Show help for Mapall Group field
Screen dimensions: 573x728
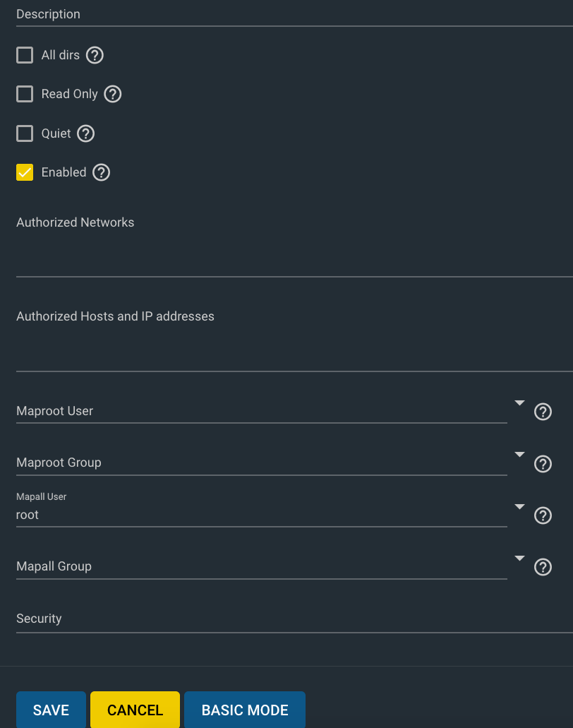(543, 567)
